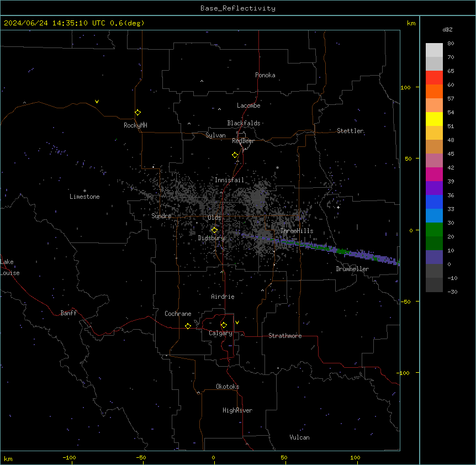Select the white 80 dBZ color swatch
This screenshot has height=465, width=476.
[x=434, y=50]
